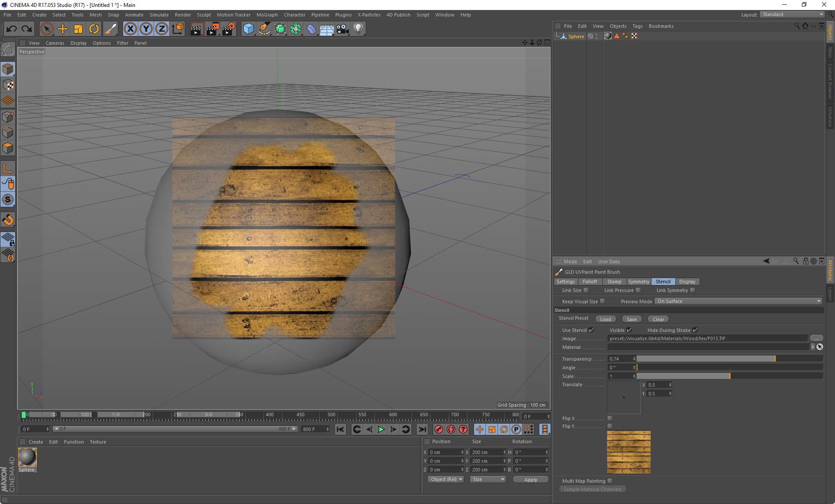Select the Move tool

tap(63, 29)
